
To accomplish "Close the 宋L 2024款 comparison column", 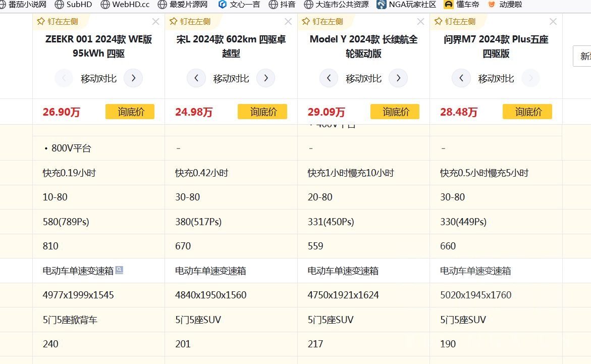I will pyautogui.click(x=288, y=22).
